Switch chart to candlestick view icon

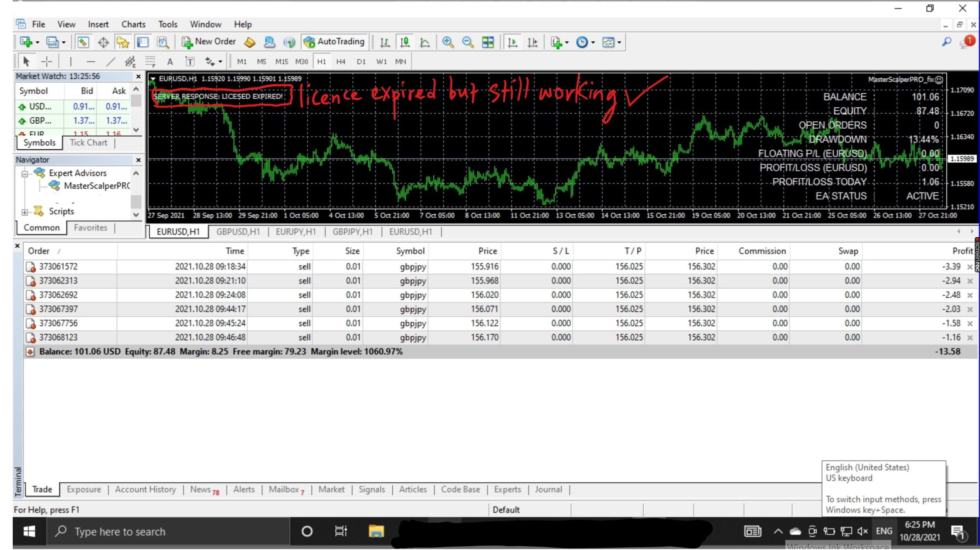405,42
